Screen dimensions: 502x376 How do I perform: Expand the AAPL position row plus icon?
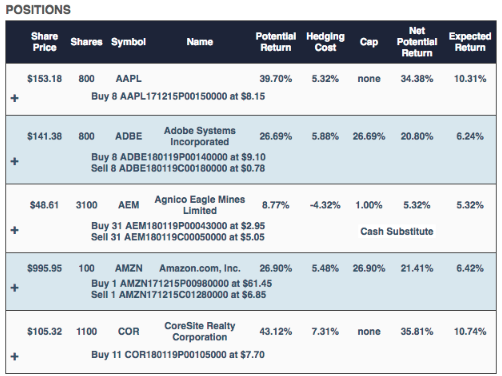tap(15, 98)
